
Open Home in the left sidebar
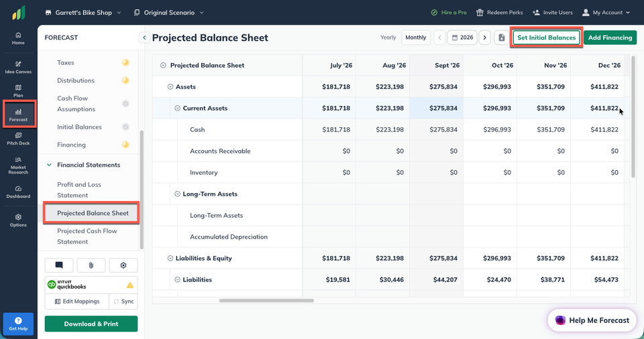(x=18, y=38)
